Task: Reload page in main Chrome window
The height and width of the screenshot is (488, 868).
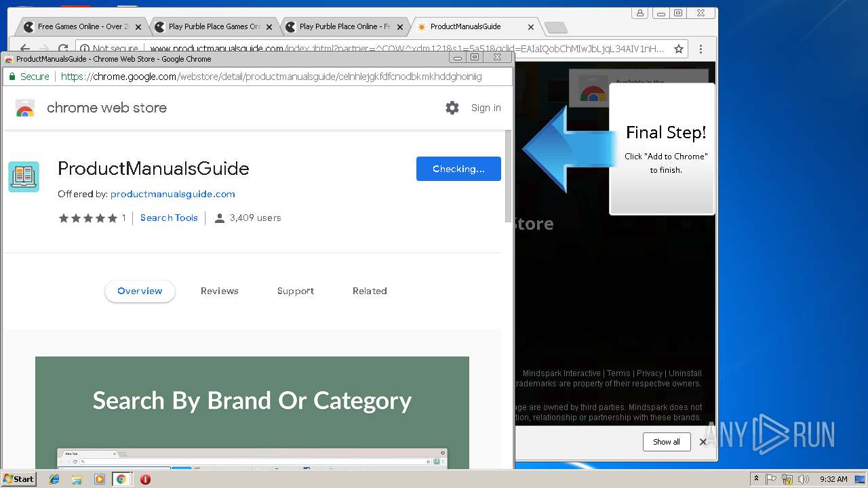Action: pos(63,49)
